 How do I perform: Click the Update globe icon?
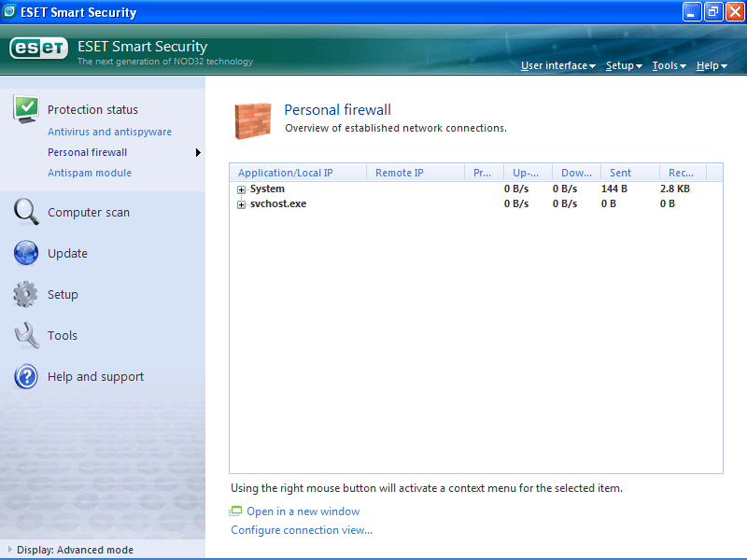26,253
